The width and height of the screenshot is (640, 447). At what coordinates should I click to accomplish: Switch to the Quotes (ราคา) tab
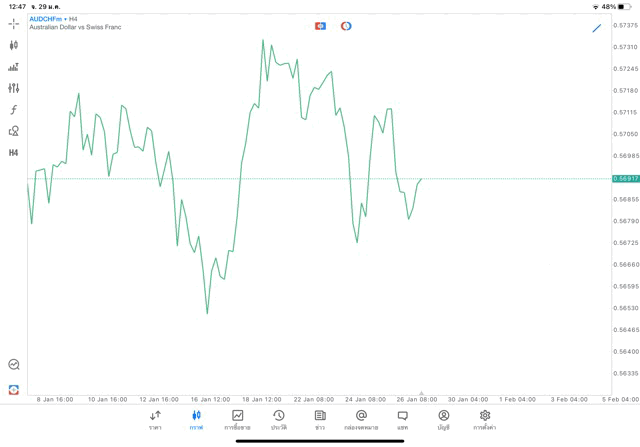tap(155, 420)
